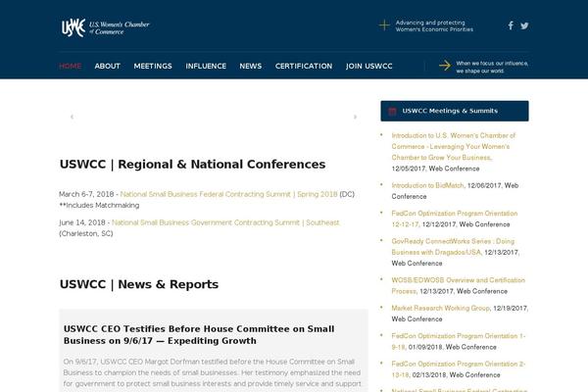This screenshot has width=588, height=392.
Task: Click the Advancing and protecting Women's Economic Priorities tagline
Action: click(x=434, y=25)
